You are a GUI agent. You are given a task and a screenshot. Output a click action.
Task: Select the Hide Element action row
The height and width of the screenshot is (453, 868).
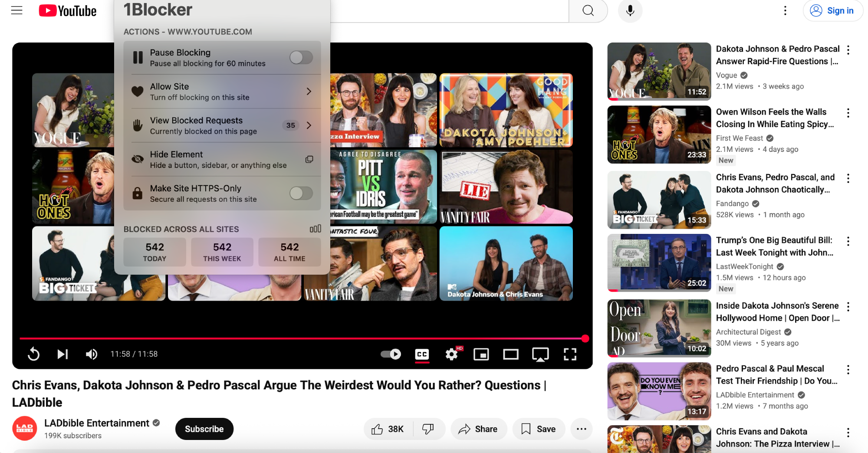pyautogui.click(x=222, y=159)
